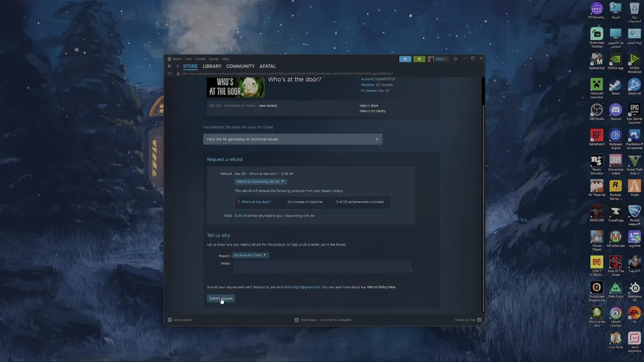This screenshot has width=644, height=362.
Task: Open the Lies of P desktop icon
Action: [x=634, y=264]
